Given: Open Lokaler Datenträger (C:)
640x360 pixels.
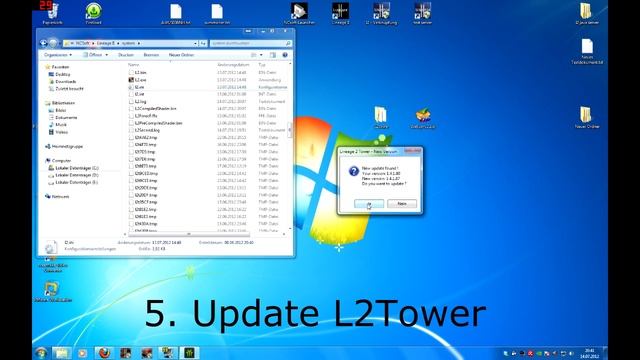Looking at the screenshot, I should 77,168.
